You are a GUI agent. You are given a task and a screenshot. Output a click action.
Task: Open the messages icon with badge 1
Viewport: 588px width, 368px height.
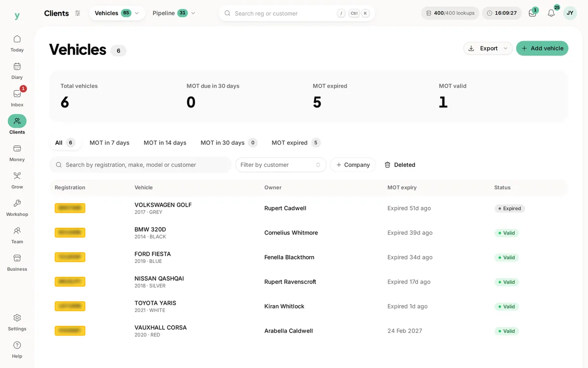[x=533, y=13]
